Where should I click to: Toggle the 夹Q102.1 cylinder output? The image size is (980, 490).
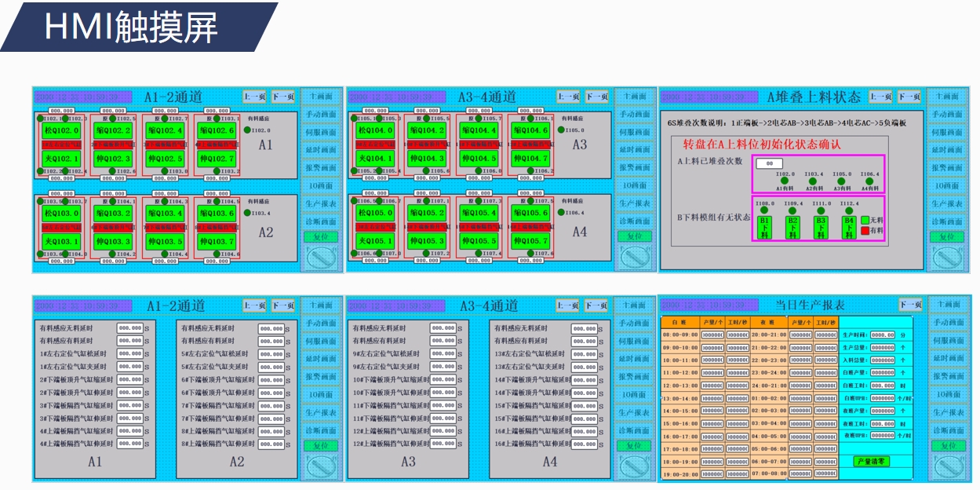[61, 159]
